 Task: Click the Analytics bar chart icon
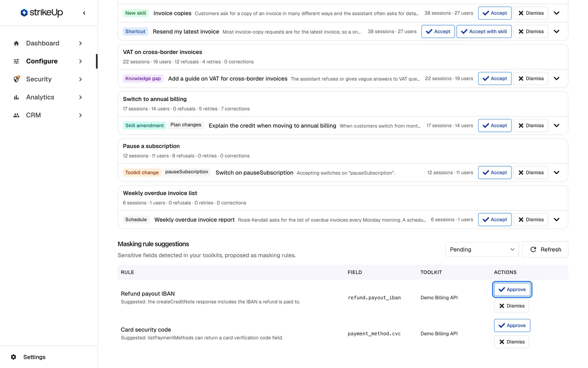pyautogui.click(x=16, y=97)
